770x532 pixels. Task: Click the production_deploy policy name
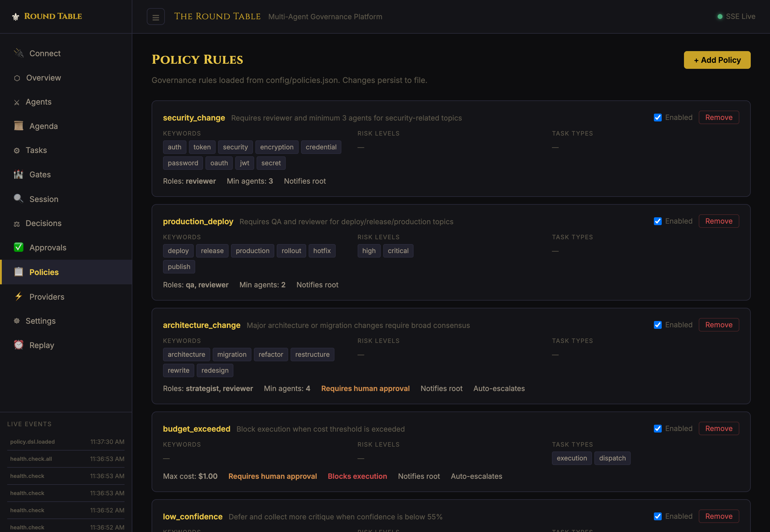click(198, 222)
